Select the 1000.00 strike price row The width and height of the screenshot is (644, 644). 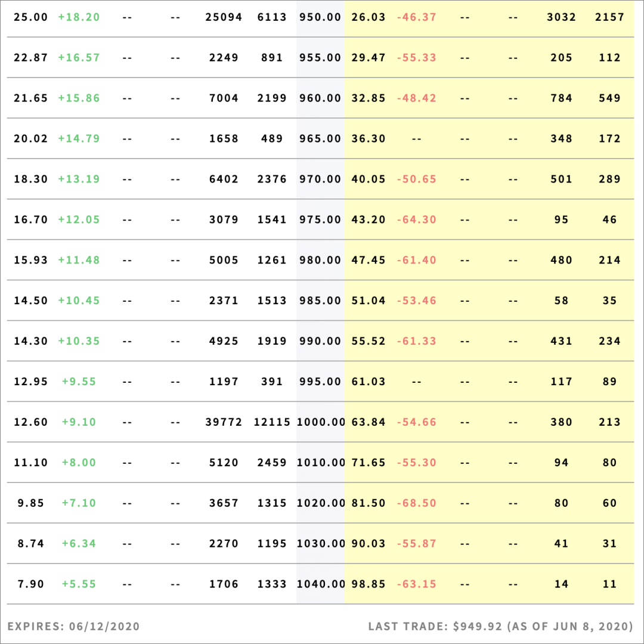(x=321, y=422)
